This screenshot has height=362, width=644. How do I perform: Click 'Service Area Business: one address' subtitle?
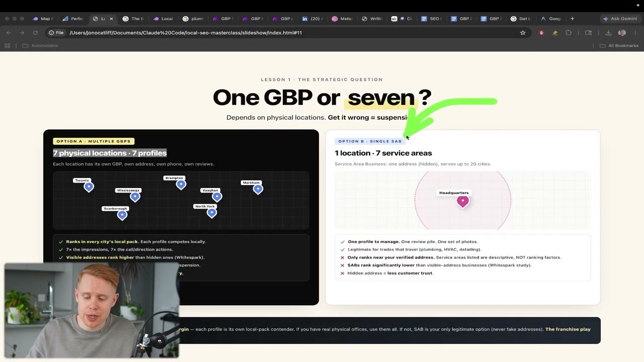tap(413, 164)
